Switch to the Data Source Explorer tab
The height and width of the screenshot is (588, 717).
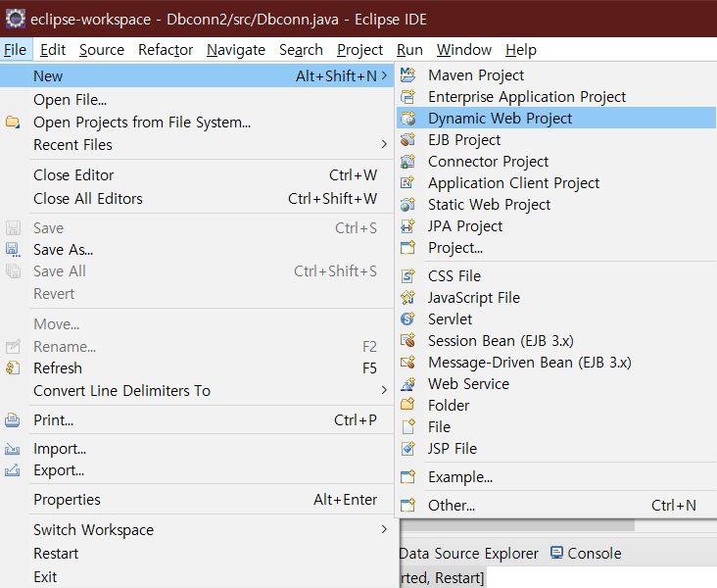coord(469,554)
